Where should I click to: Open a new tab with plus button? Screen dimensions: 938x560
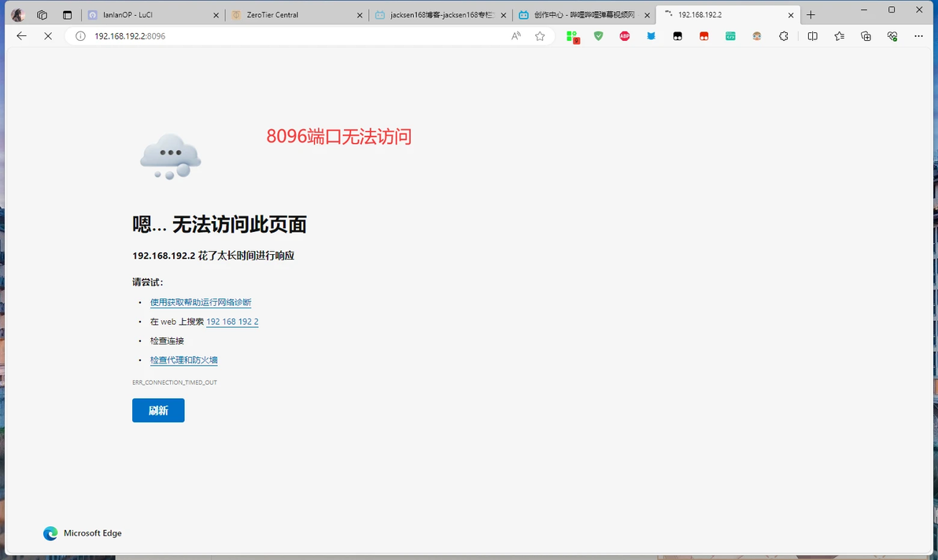[811, 15]
